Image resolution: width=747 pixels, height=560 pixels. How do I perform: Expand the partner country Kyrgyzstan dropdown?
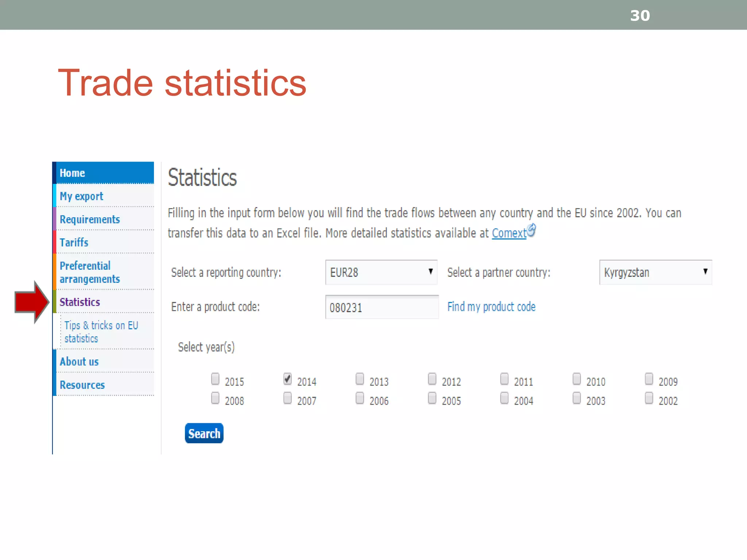[655, 272]
